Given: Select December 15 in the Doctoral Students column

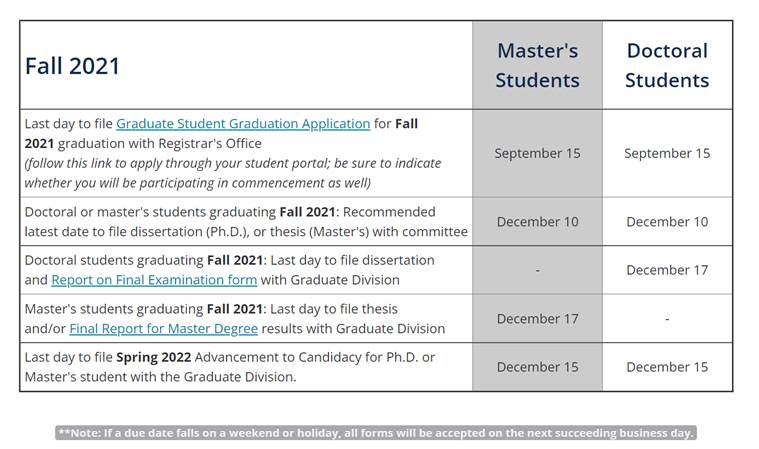Looking at the screenshot, I should 667,367.
